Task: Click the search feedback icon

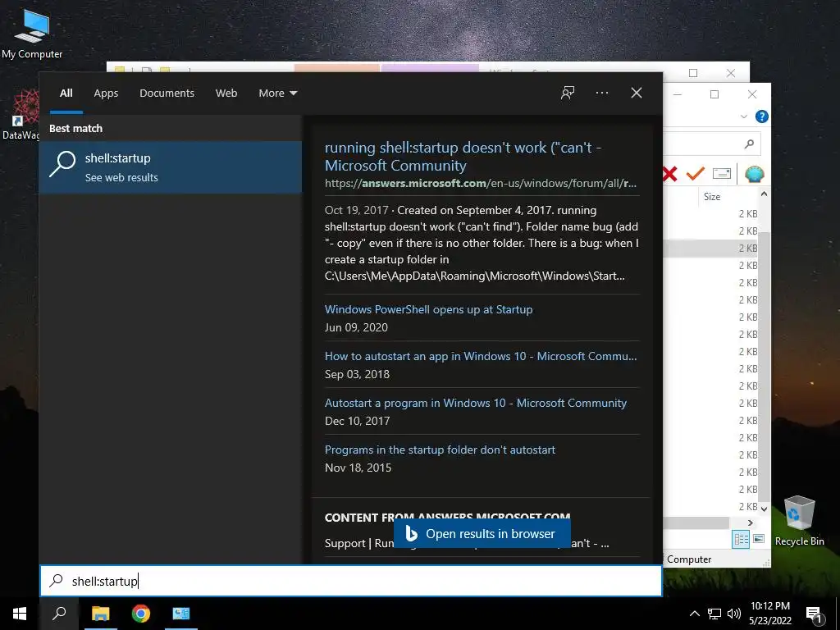Action: point(568,93)
